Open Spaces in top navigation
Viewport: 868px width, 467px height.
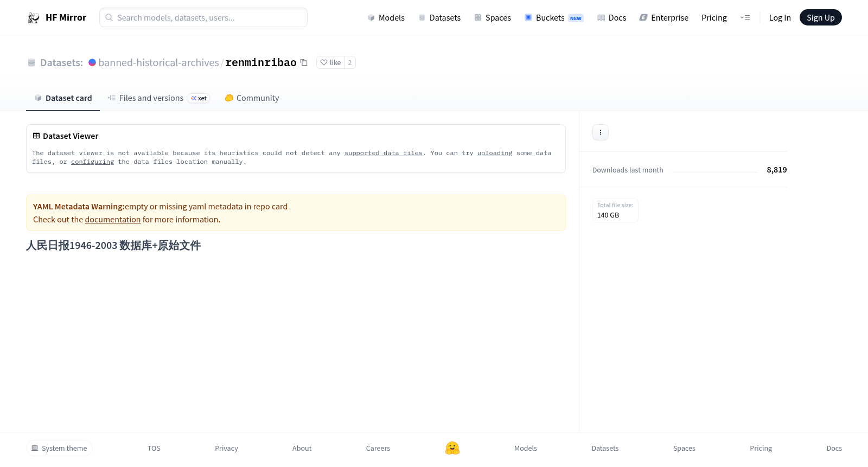click(493, 18)
